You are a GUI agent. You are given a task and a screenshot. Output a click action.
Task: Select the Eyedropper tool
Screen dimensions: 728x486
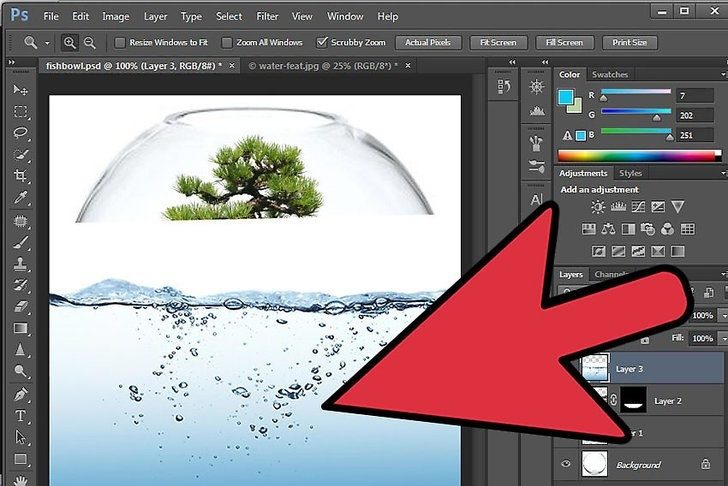(x=20, y=198)
